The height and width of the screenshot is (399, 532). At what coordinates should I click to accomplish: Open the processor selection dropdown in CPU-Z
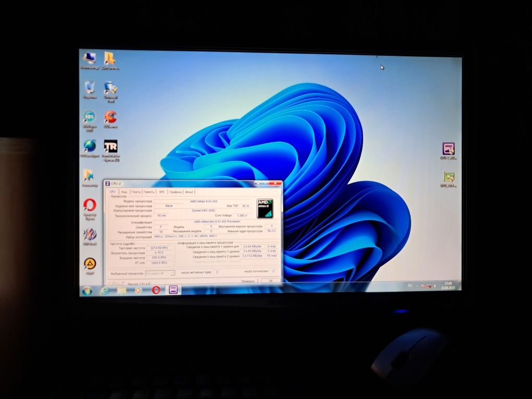point(160,273)
